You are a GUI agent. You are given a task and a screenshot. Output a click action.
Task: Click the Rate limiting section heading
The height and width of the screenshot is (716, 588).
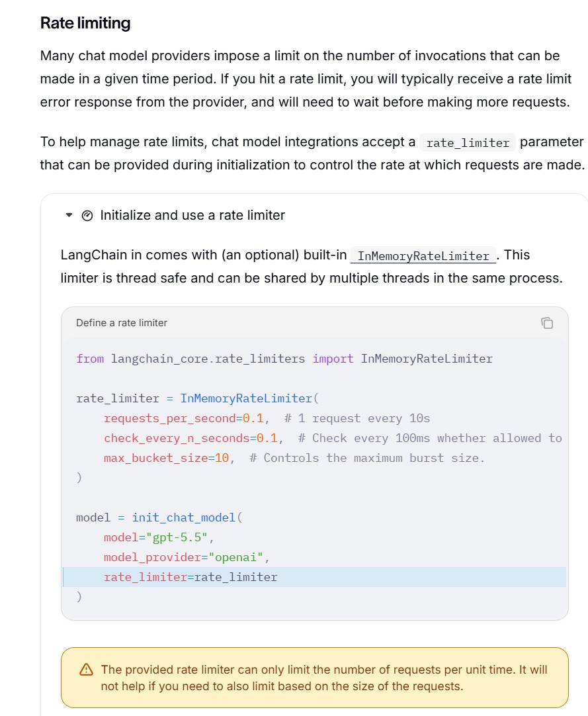[85, 23]
